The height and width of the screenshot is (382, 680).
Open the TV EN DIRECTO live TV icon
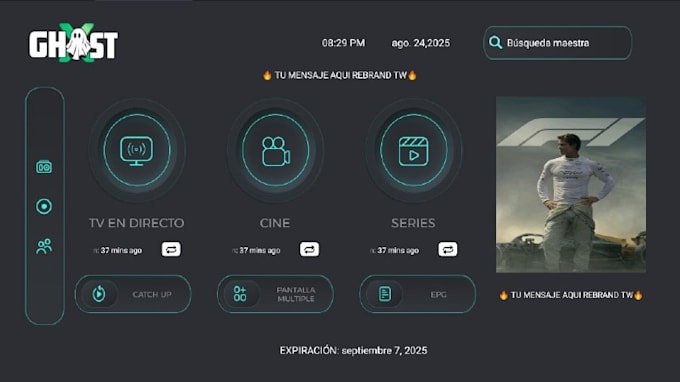(x=137, y=150)
